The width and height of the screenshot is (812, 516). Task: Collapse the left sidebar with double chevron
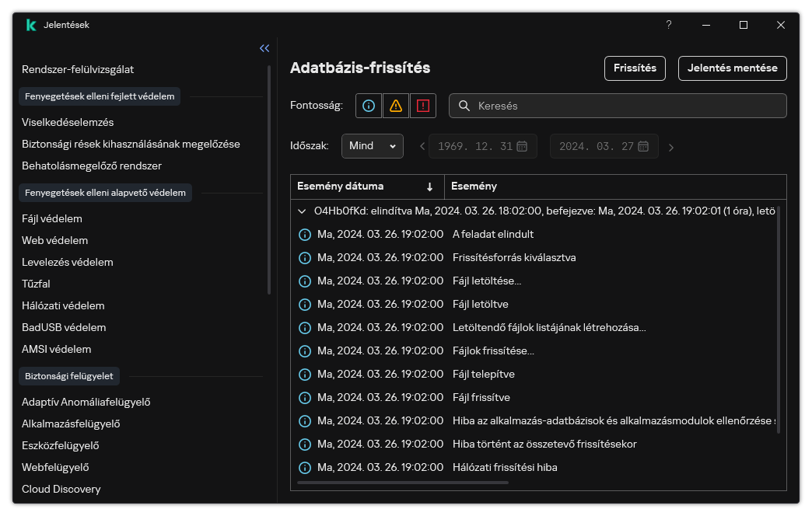(264, 48)
